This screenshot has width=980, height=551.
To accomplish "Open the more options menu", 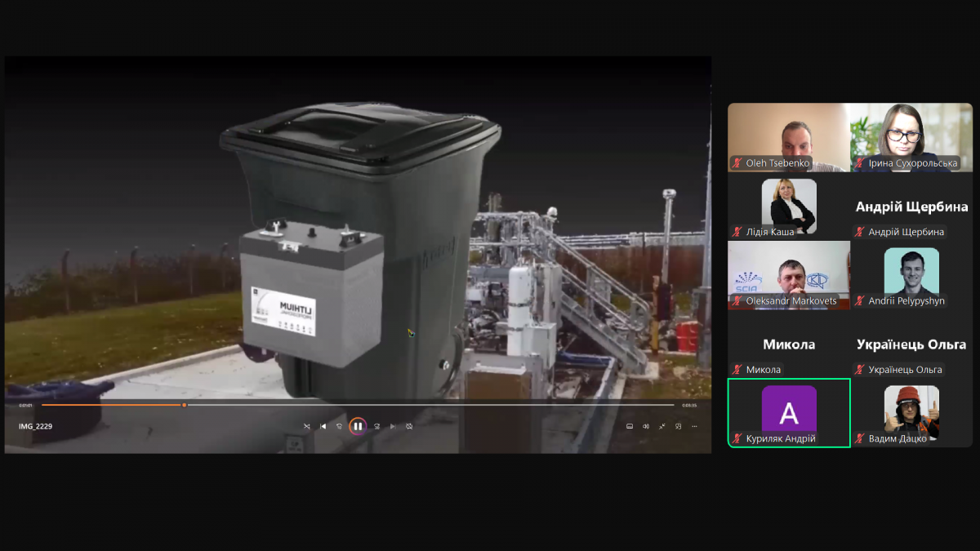I will 695,426.
